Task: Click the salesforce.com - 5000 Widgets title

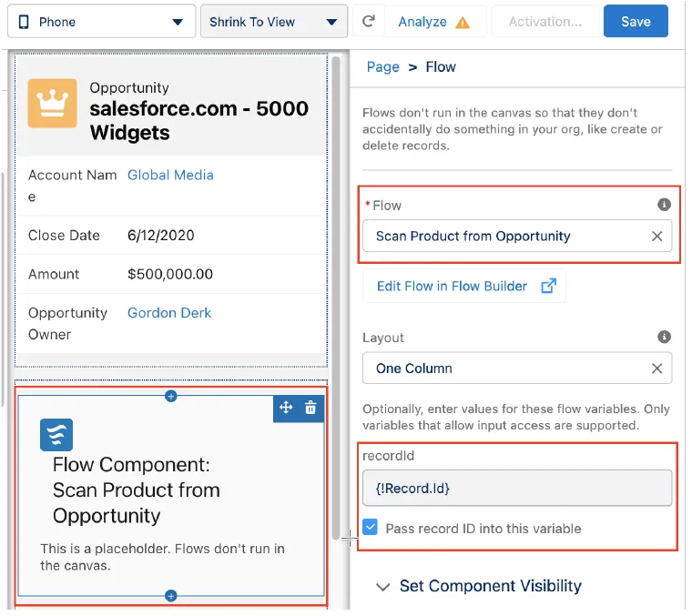Action: point(200,121)
